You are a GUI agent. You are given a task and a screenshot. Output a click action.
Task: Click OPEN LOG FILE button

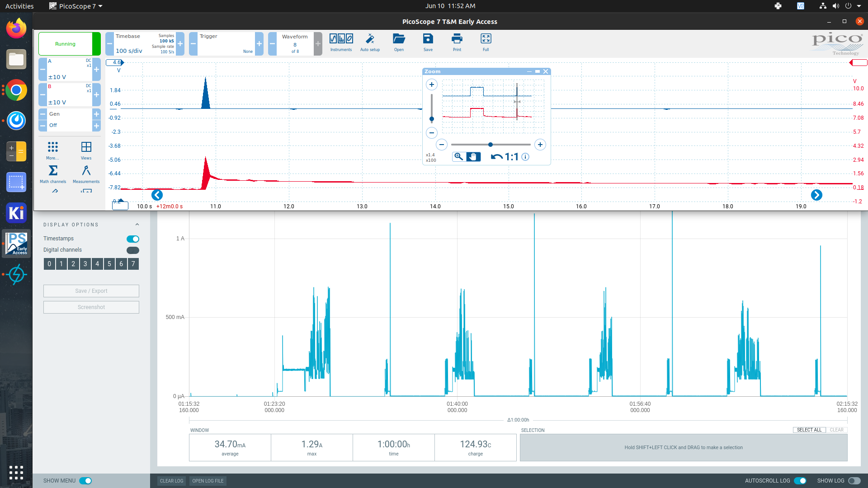208,481
